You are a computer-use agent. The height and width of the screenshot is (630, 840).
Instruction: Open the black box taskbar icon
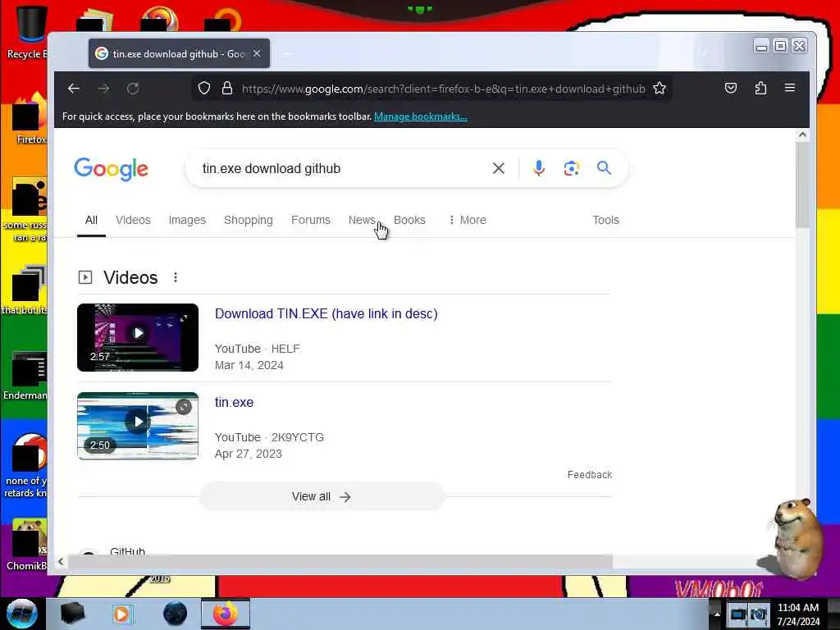[x=72, y=614]
